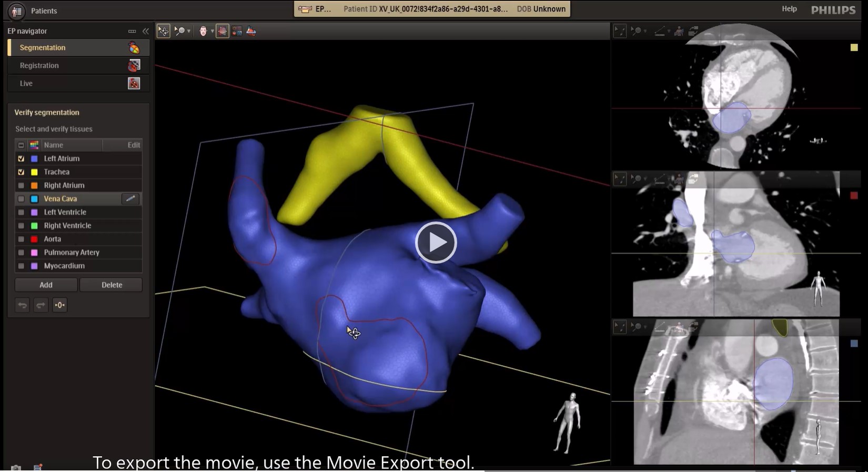Enable the Myocardium checkbox
Screen dimensions: 868x472
tap(21, 266)
